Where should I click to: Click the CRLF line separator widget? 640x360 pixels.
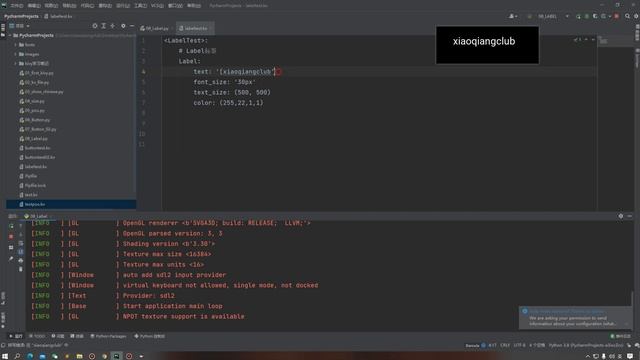tap(505, 345)
